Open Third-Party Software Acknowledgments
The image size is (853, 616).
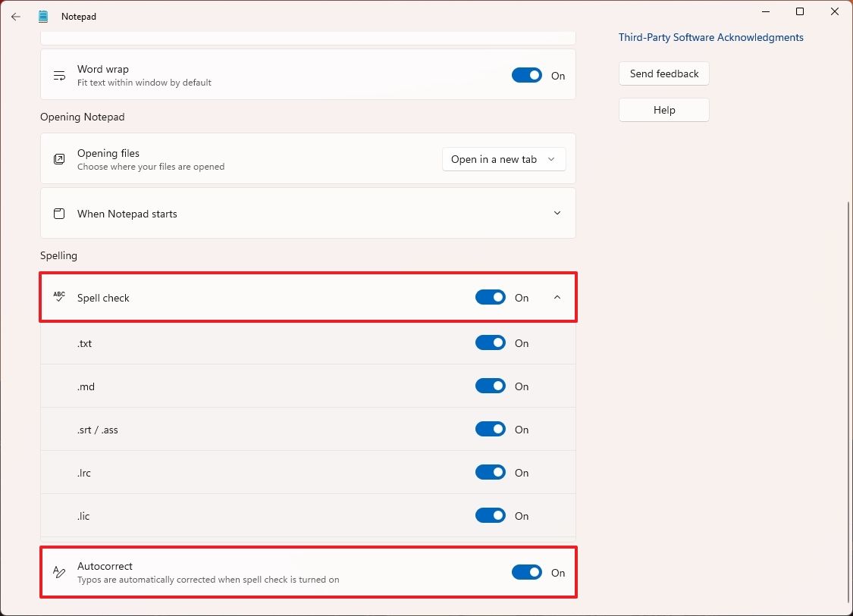(x=710, y=37)
